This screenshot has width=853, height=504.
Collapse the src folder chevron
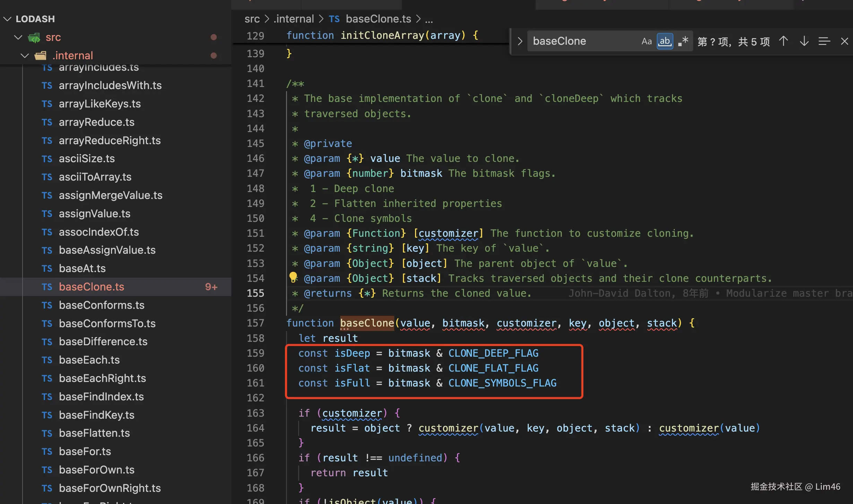(x=18, y=37)
